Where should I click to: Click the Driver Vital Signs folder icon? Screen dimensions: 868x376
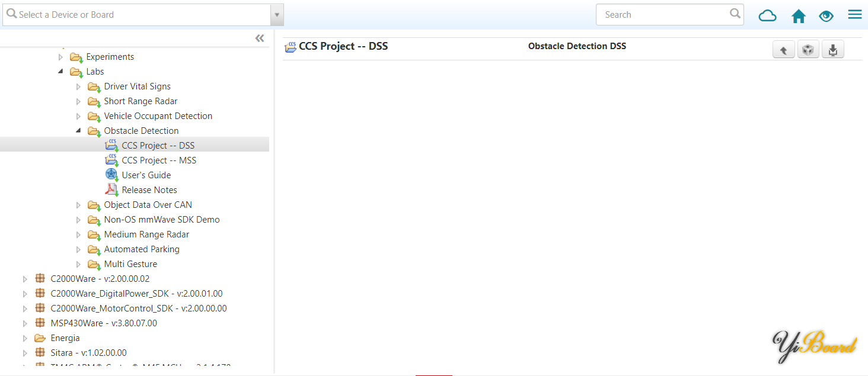pos(94,87)
